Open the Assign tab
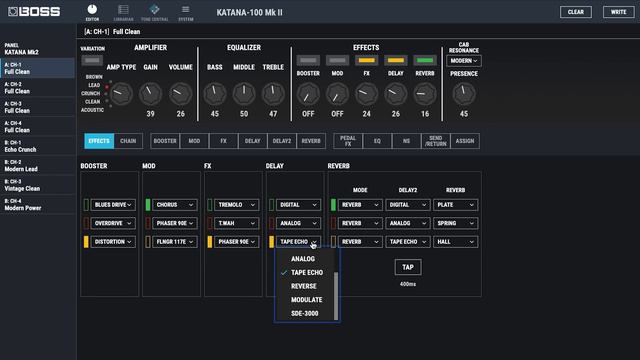640x360 pixels. [x=465, y=141]
